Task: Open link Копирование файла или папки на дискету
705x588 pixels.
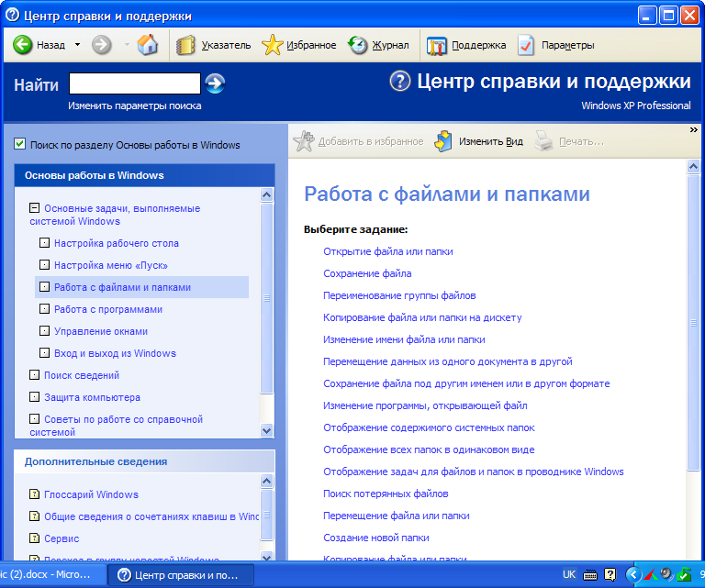Action: pos(422,317)
